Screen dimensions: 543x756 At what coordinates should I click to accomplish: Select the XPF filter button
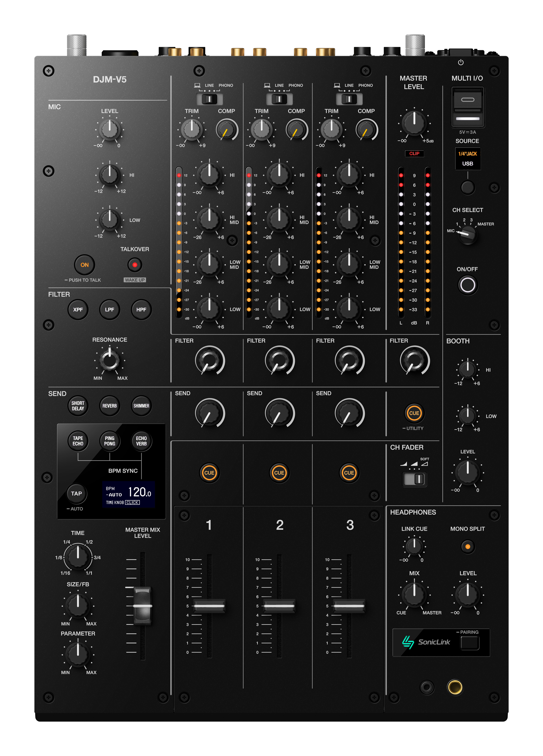tap(78, 309)
